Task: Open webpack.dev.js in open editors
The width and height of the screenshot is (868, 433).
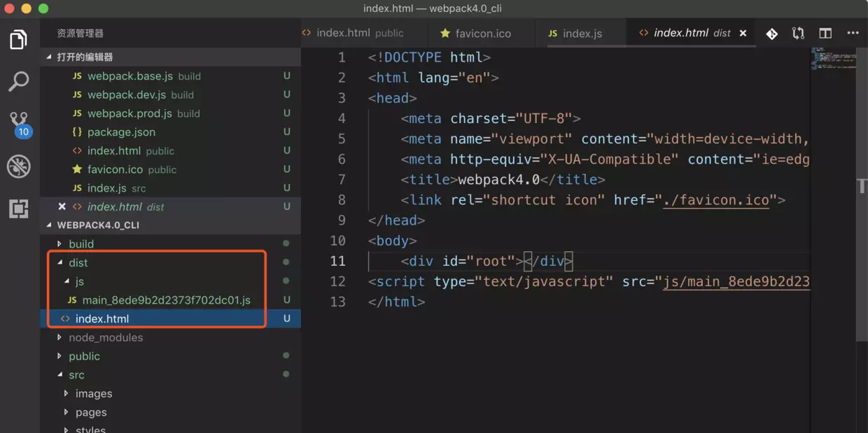Action: pos(170,94)
